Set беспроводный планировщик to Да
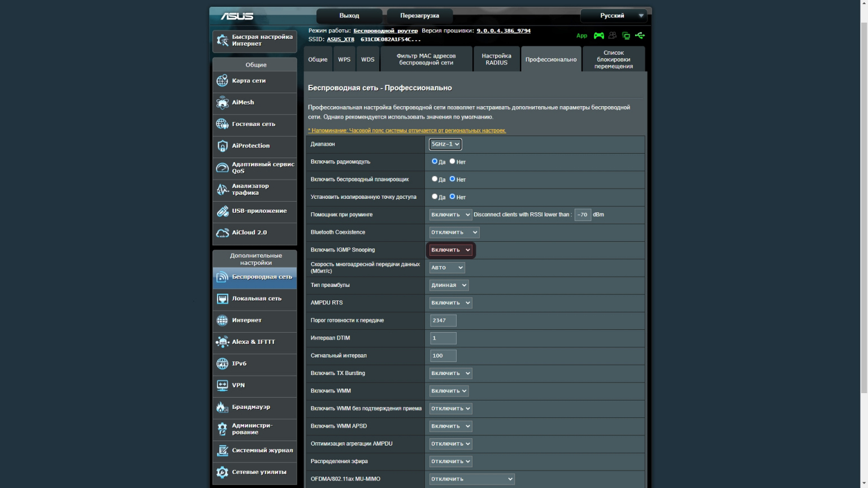 (435, 179)
